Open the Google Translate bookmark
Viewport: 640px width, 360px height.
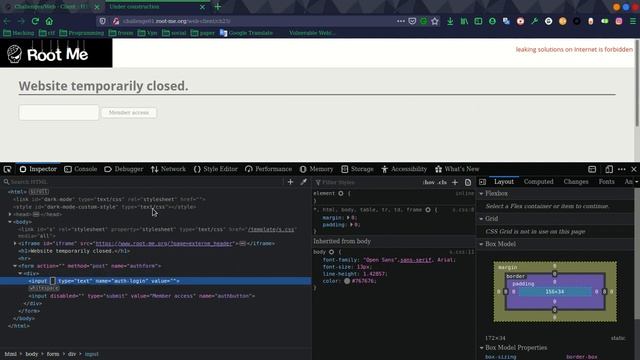click(246, 33)
